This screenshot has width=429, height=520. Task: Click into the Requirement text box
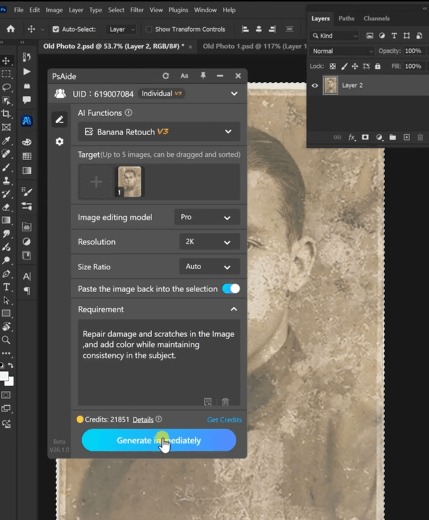tap(159, 363)
